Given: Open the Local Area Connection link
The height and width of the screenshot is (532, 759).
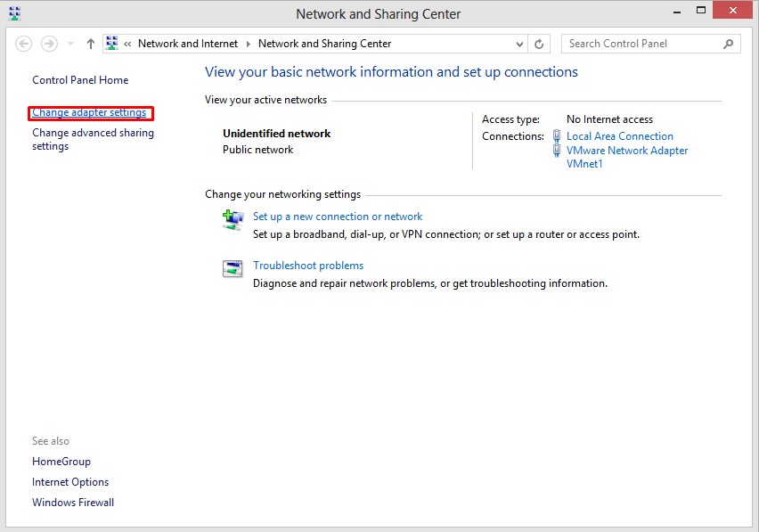Looking at the screenshot, I should coord(620,136).
